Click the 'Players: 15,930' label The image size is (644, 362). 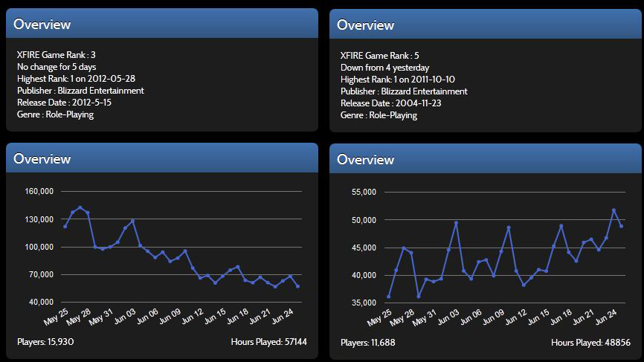(x=45, y=342)
